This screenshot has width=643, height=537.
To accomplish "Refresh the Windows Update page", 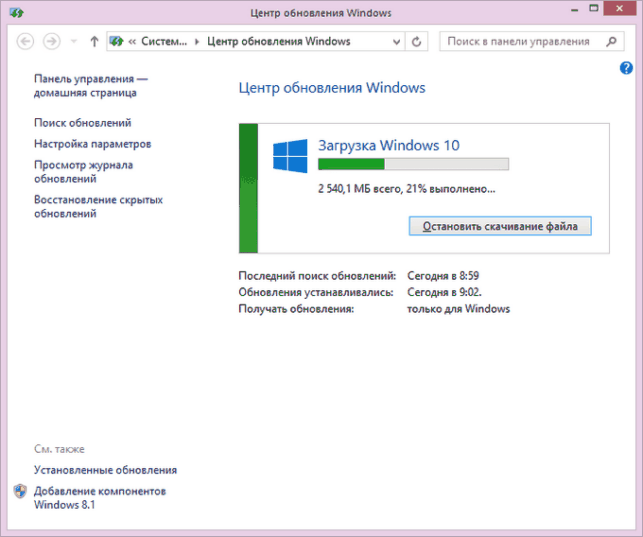I will pyautogui.click(x=416, y=41).
